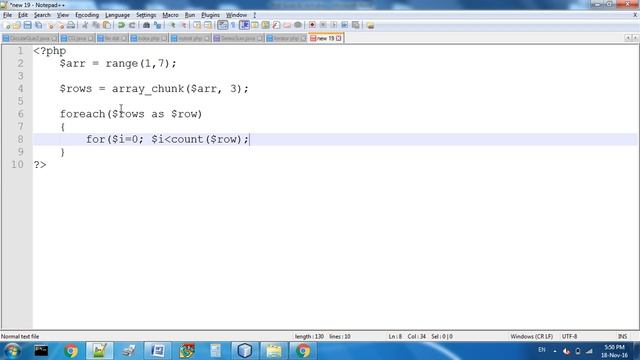The width and height of the screenshot is (640, 360).
Task: Select the 'new 19' document tab
Action: [325, 38]
